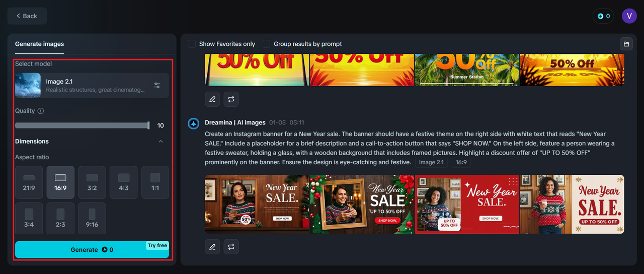This screenshot has height=274, width=644.
Task: Click the Quality slider track
Action: (x=82, y=125)
